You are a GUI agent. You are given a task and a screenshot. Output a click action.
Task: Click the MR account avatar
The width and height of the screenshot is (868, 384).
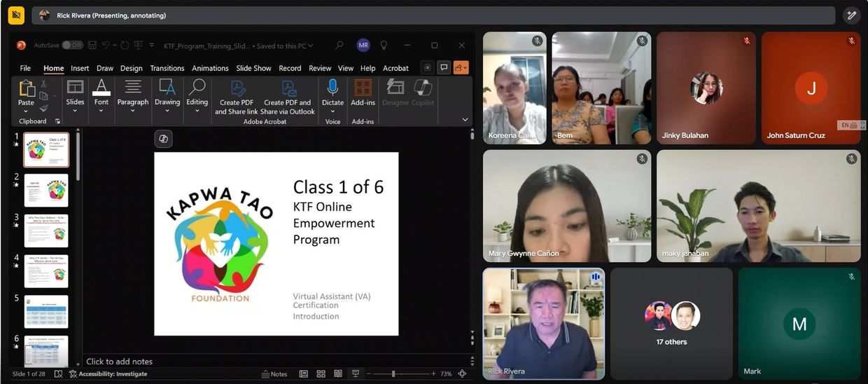[363, 46]
